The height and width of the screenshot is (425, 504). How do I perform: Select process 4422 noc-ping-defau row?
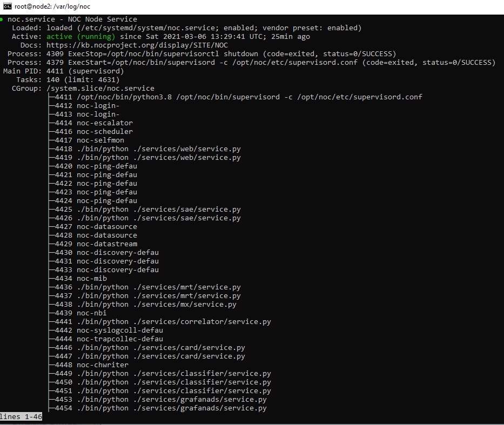pos(93,184)
